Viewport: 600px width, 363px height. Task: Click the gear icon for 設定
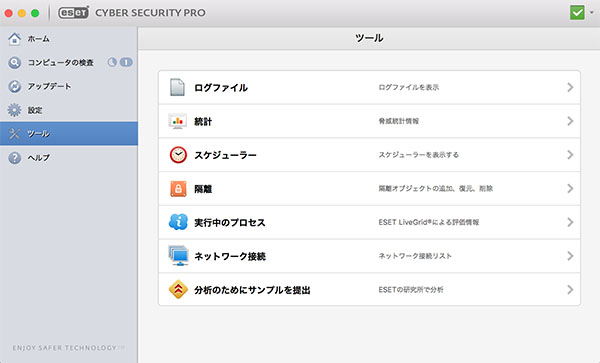tap(15, 110)
